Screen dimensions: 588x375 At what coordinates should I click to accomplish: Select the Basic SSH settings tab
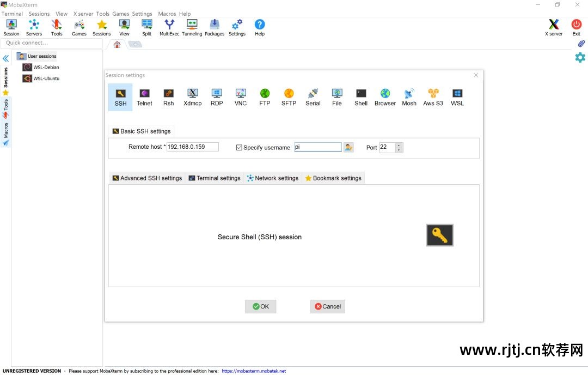point(142,131)
